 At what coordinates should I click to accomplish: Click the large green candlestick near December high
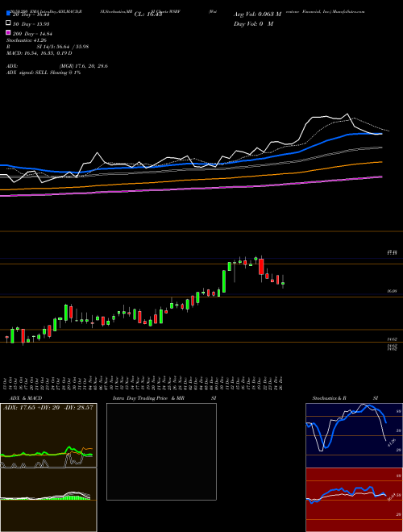224,281
